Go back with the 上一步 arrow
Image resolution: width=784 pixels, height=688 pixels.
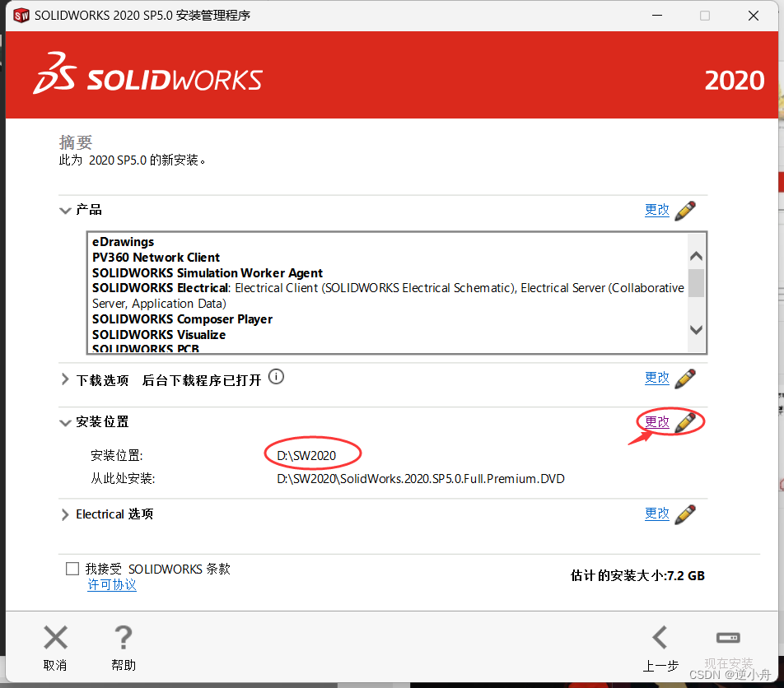click(660, 638)
